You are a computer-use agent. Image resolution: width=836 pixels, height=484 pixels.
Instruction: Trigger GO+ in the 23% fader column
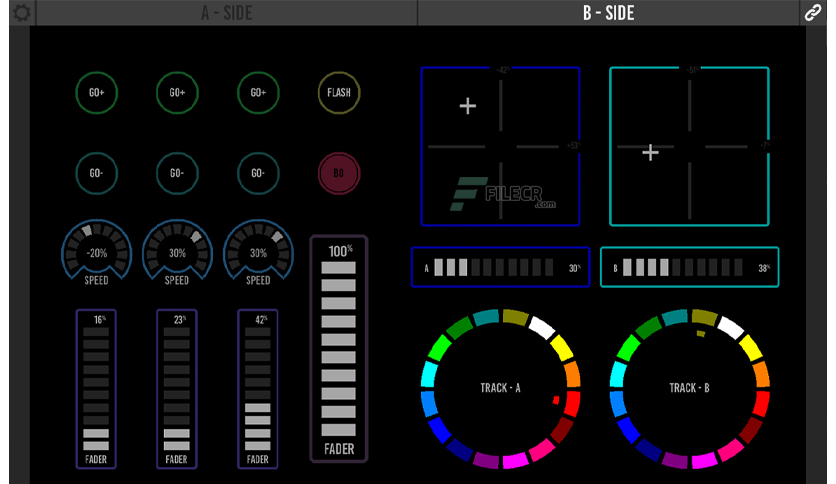click(178, 93)
